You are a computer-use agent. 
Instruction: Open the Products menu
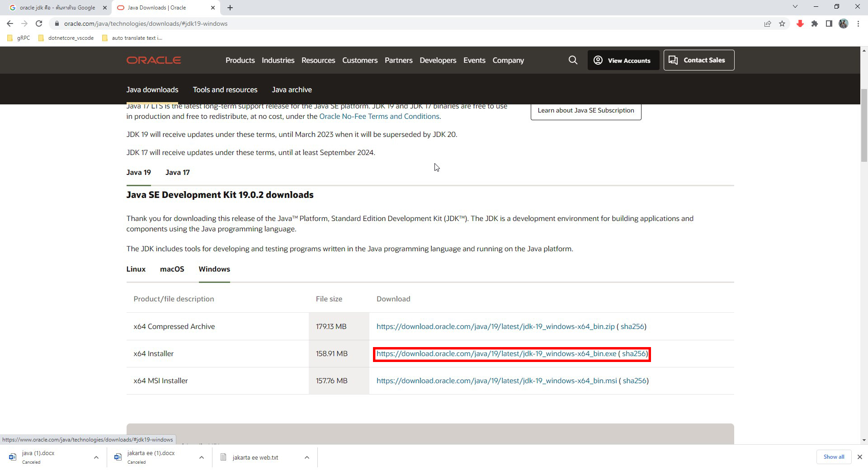coord(240,60)
